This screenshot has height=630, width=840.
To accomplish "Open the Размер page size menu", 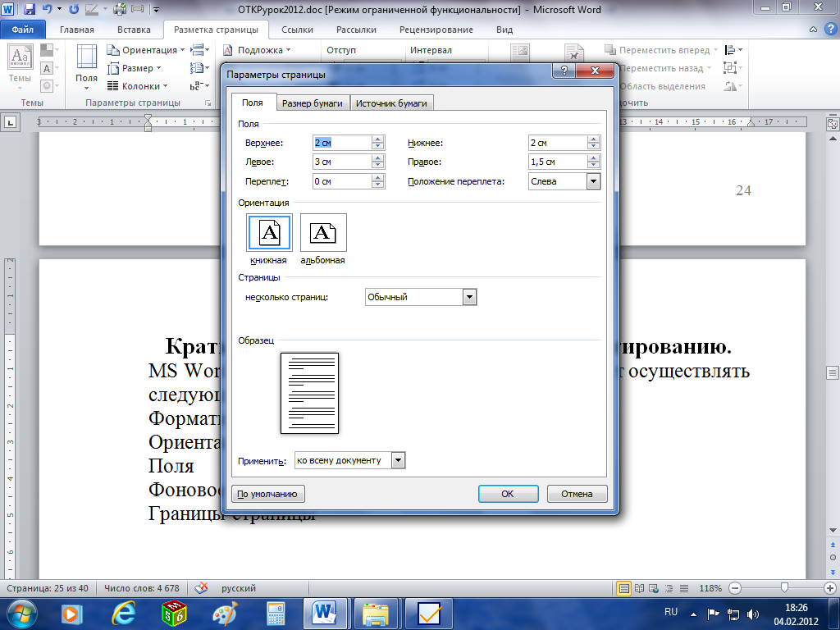I will click(x=135, y=68).
